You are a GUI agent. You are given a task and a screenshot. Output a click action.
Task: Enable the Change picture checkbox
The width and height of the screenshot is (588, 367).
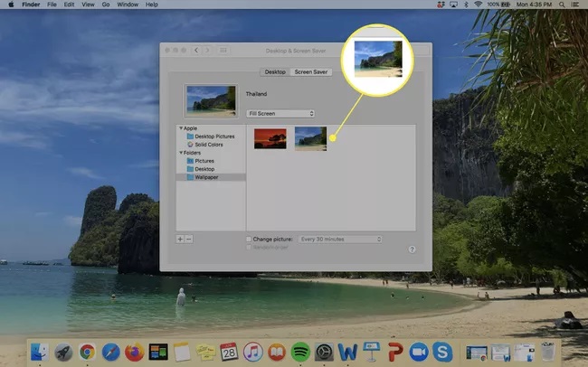click(249, 240)
